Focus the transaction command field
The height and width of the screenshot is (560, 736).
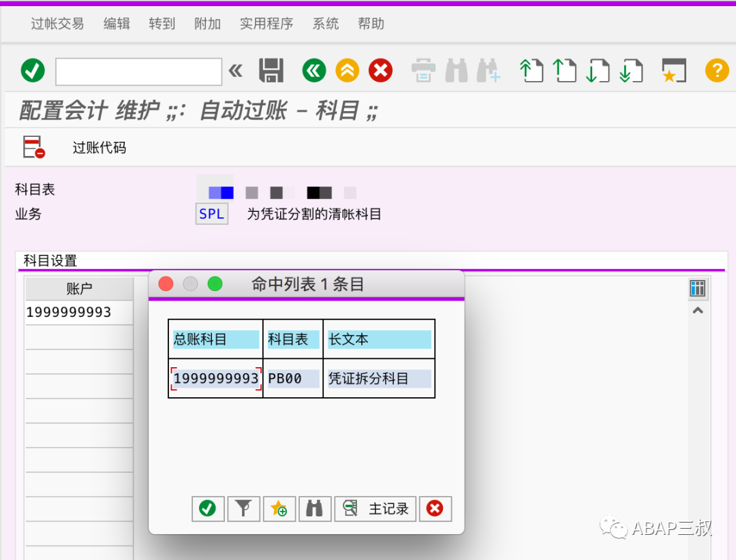click(138, 72)
